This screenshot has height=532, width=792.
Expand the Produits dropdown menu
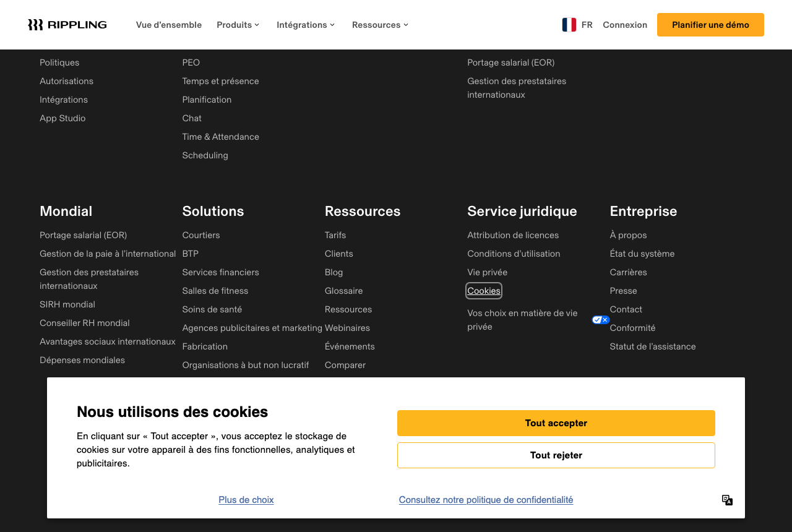[x=238, y=25]
